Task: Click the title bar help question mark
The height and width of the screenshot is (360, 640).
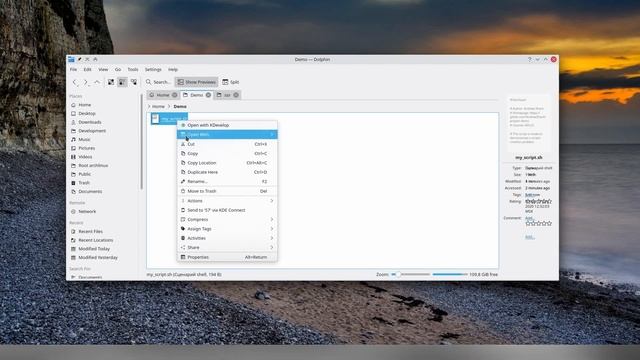Action: pyautogui.click(x=530, y=59)
